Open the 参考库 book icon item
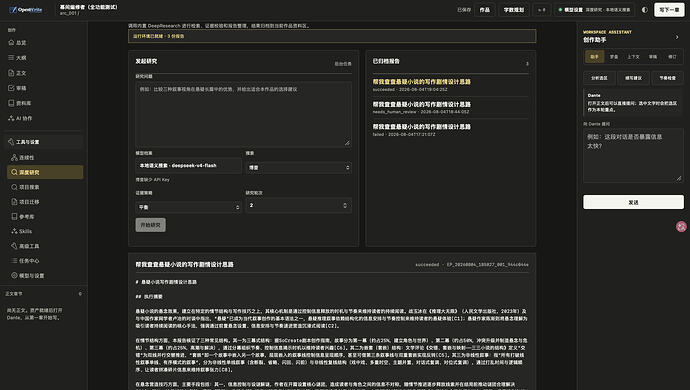 click(15, 217)
